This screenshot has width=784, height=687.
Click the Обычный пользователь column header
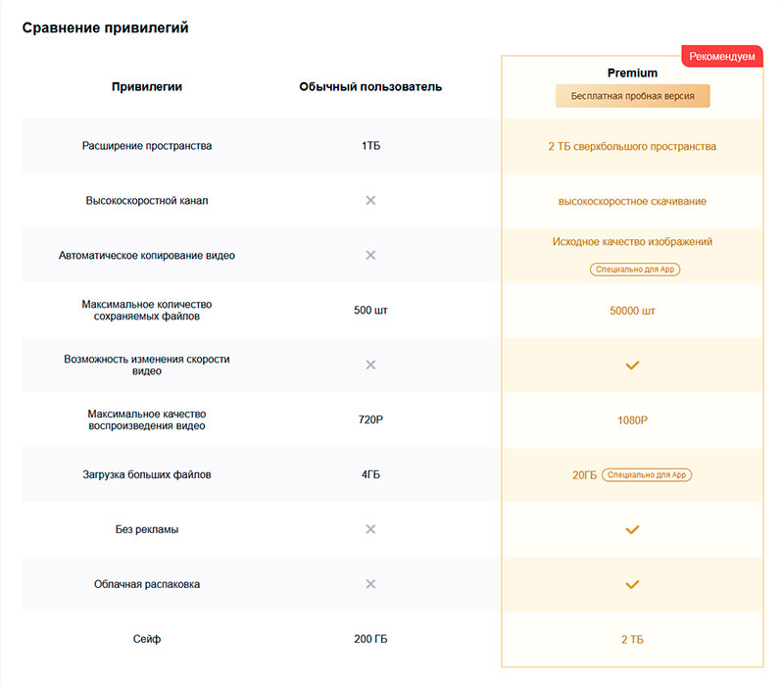point(370,87)
